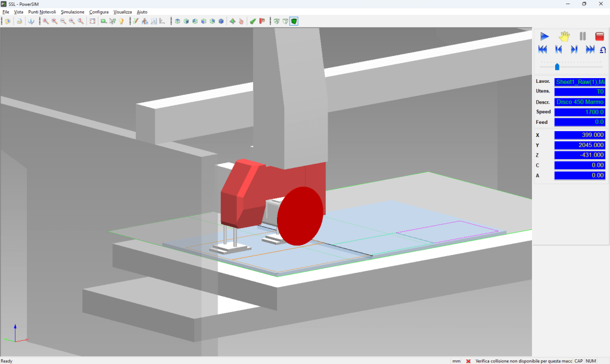Open the Vista menu
Image resolution: width=610 pixels, height=364 pixels.
click(x=18, y=12)
